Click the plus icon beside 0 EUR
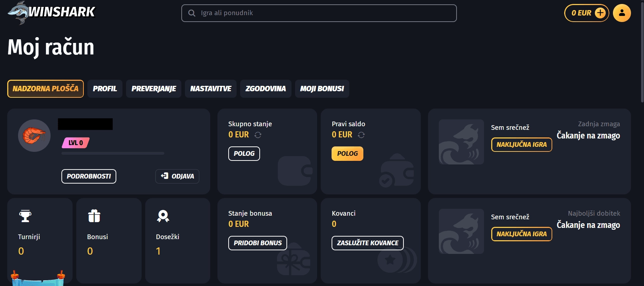Image resolution: width=644 pixels, height=286 pixels. (600, 13)
